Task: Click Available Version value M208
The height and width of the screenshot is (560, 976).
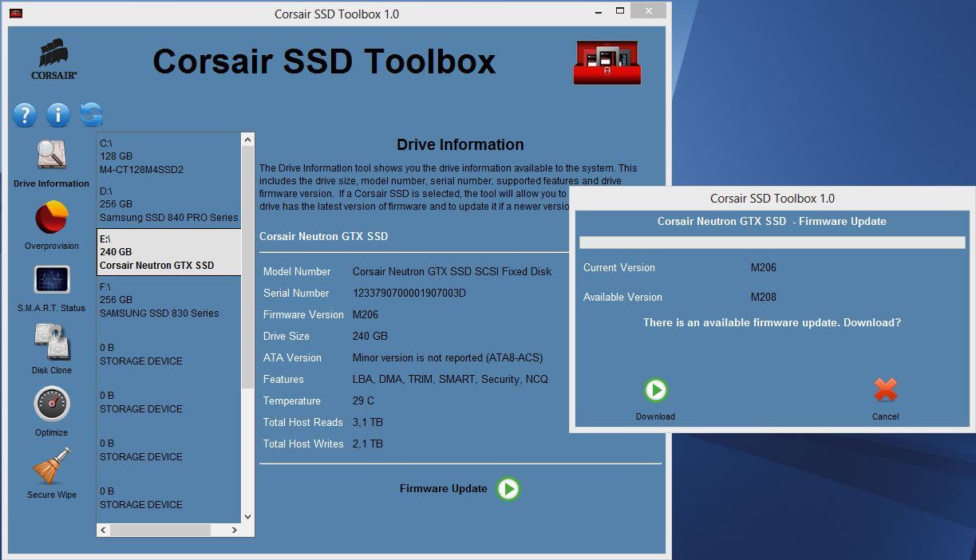Action: pyautogui.click(x=764, y=297)
